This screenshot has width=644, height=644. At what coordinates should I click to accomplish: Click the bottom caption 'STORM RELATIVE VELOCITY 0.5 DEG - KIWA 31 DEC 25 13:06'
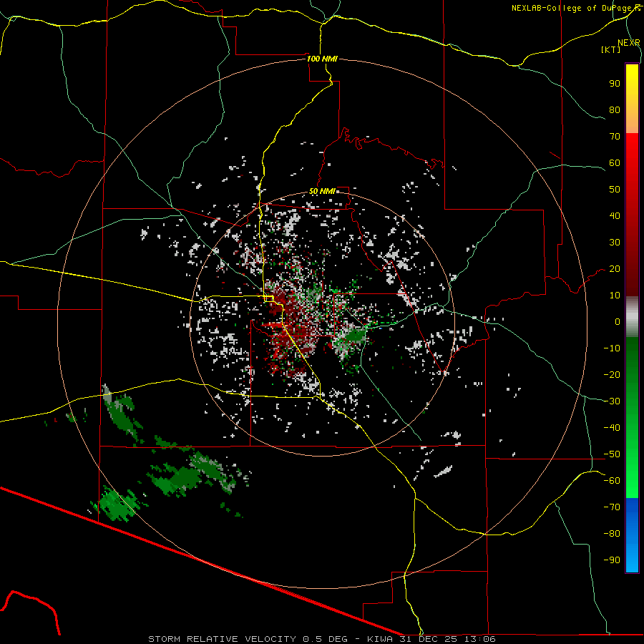(x=322, y=639)
